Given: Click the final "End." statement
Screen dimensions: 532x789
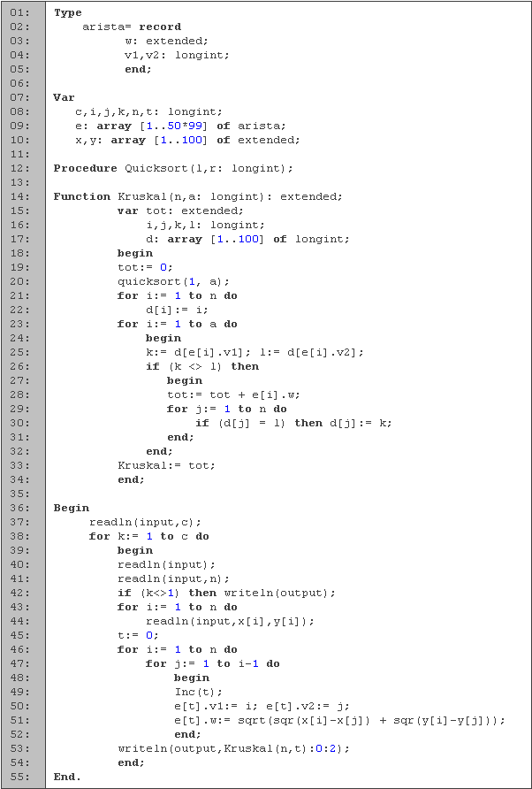Looking at the screenshot, I should click(66, 777).
